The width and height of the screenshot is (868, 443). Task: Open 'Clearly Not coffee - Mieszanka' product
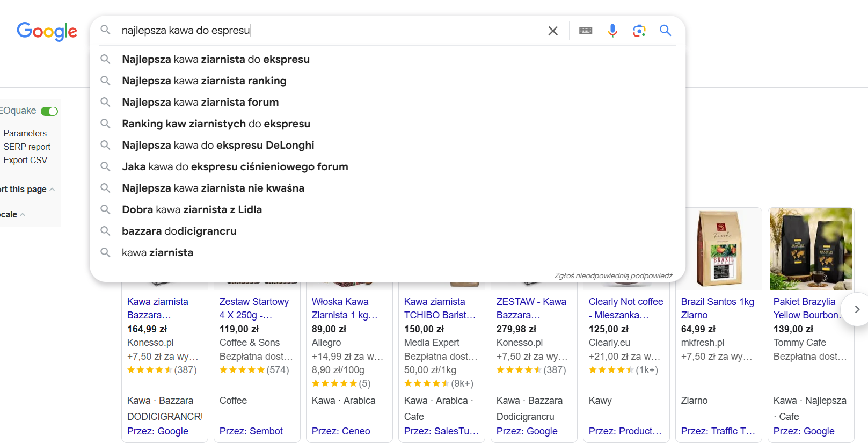point(626,308)
